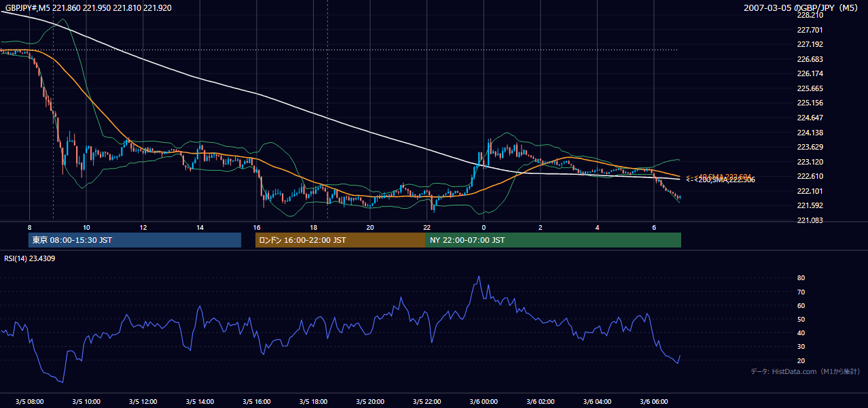Click hour label 8 under the price chart
The width and height of the screenshot is (868, 408).
point(29,227)
